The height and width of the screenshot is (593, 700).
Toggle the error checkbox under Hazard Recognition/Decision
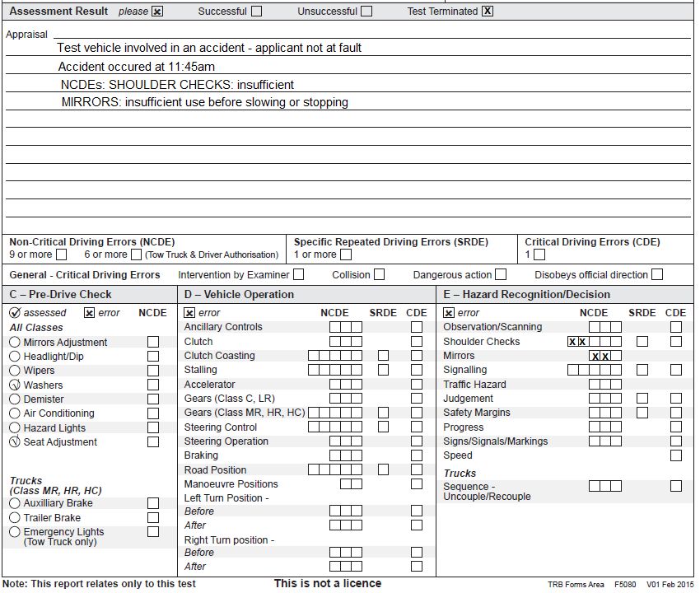[449, 313]
